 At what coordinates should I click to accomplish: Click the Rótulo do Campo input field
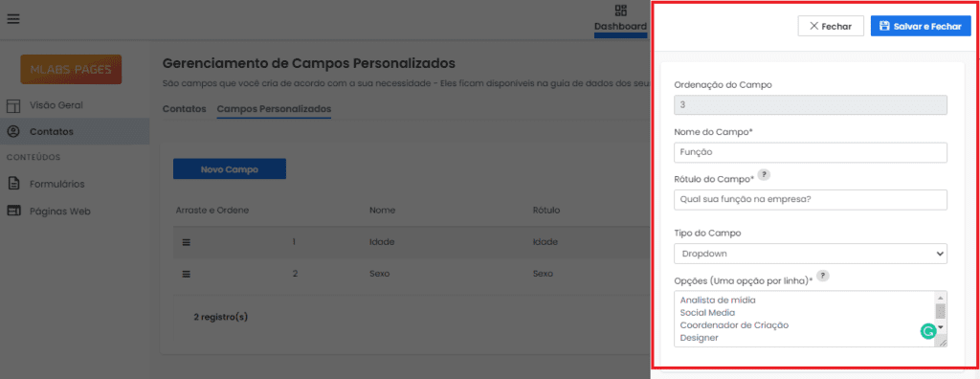811,199
